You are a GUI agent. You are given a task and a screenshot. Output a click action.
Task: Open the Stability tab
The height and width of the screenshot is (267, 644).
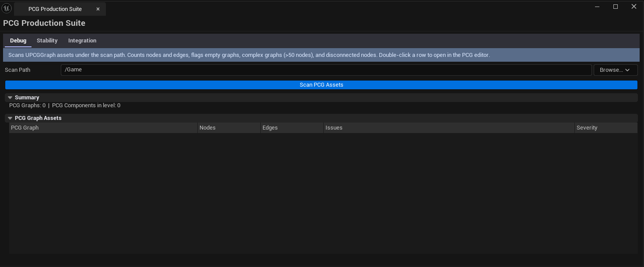pos(47,41)
